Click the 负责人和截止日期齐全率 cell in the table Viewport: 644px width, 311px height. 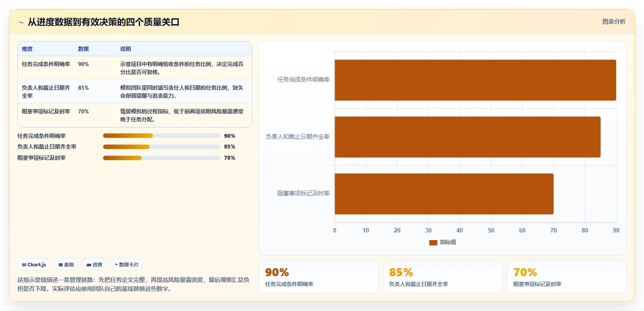(x=46, y=92)
